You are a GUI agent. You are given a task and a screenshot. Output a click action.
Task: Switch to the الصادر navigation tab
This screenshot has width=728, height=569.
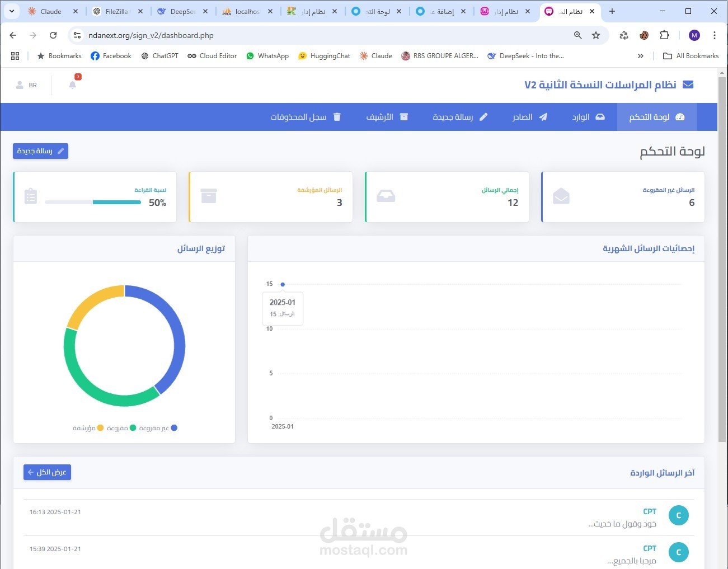click(x=529, y=117)
